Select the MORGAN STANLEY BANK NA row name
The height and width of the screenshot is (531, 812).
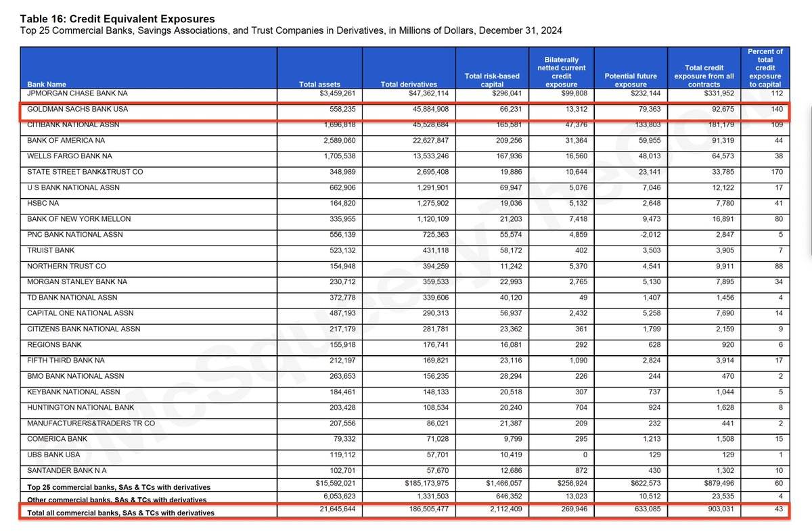(78, 281)
